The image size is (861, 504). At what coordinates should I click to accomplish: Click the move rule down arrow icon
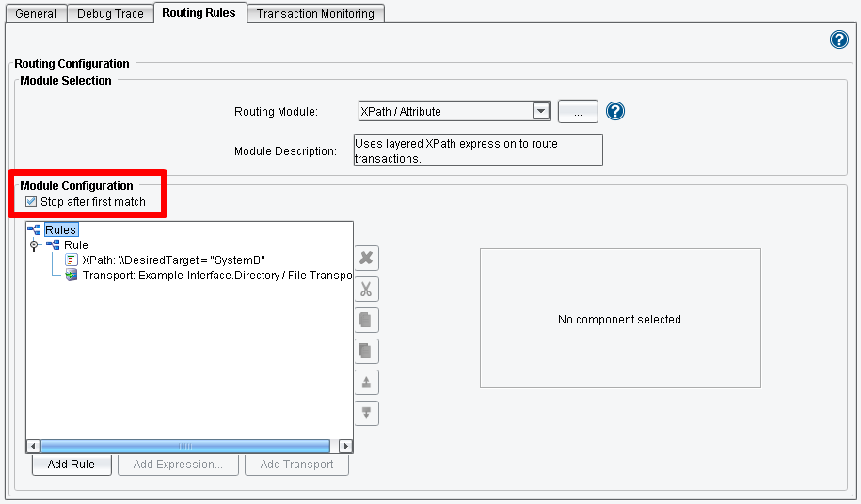366,413
